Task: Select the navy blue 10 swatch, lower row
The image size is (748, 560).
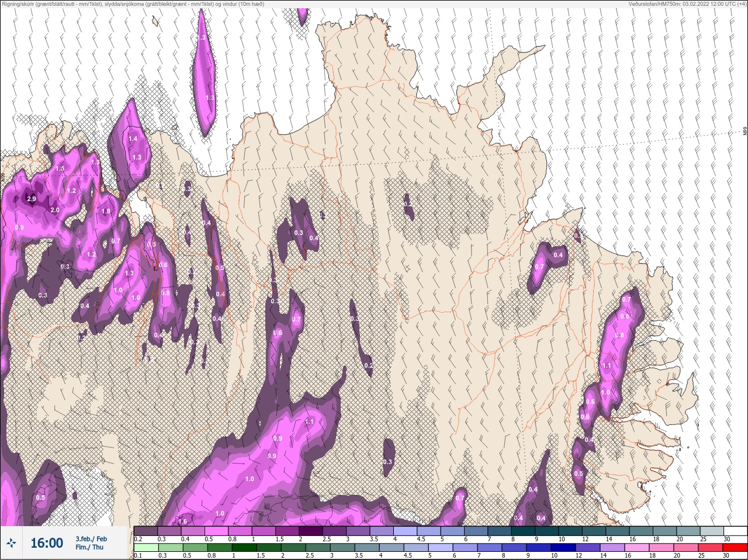Action: coord(563,547)
